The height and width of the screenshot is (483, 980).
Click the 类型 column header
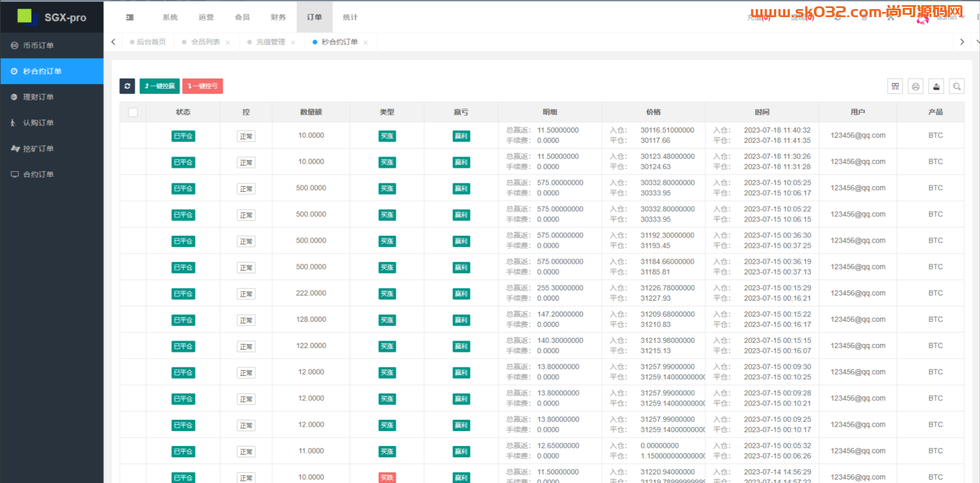pyautogui.click(x=387, y=112)
